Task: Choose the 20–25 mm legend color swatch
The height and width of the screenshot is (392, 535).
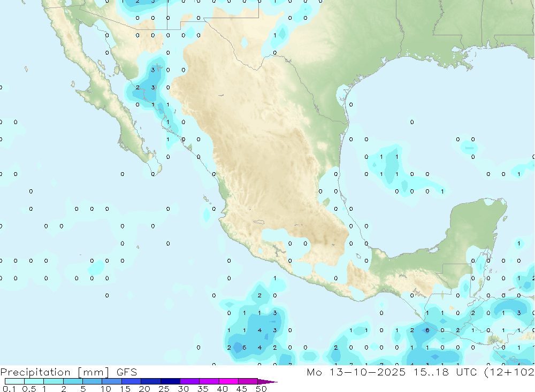Action: [x=151, y=381]
